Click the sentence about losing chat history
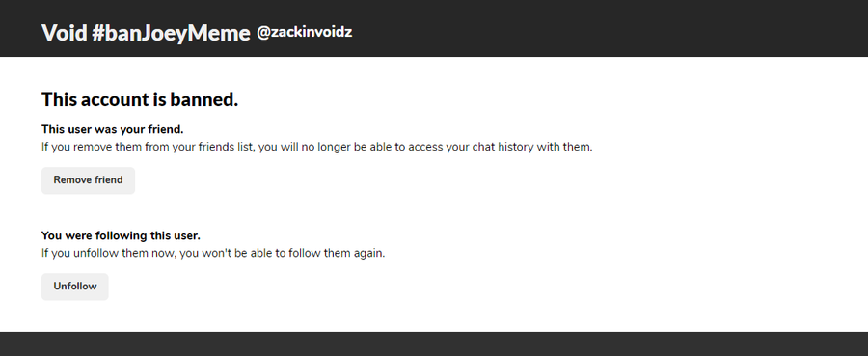Screen dimensions: 868x356 click(316, 148)
